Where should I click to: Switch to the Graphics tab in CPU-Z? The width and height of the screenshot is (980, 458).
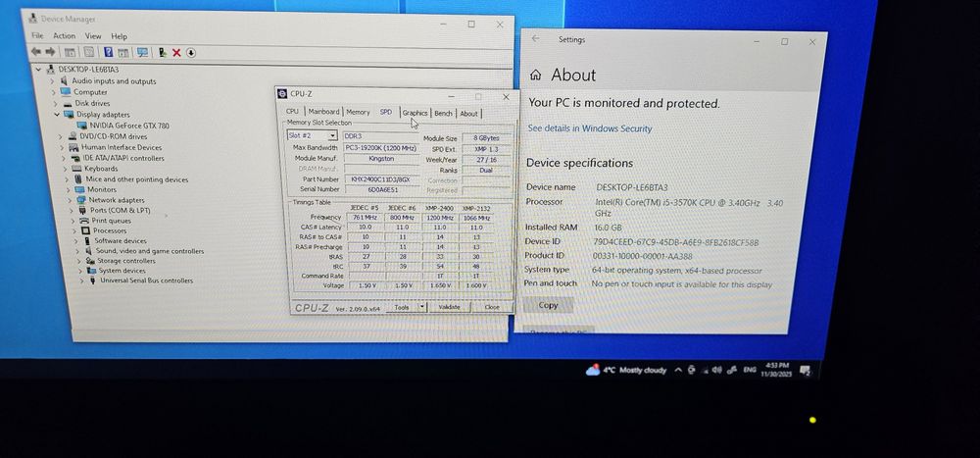pos(415,113)
